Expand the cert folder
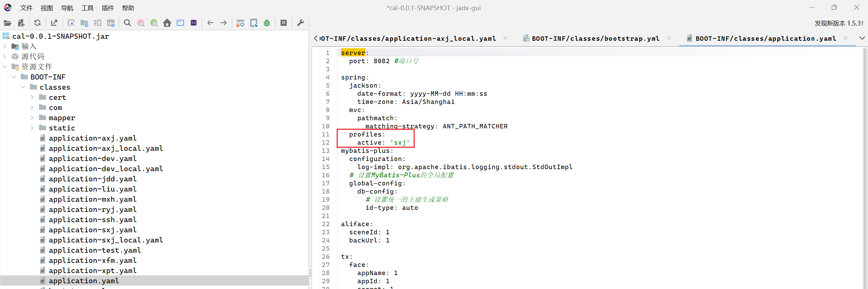Viewport: 868px width, 289px height. coord(32,97)
